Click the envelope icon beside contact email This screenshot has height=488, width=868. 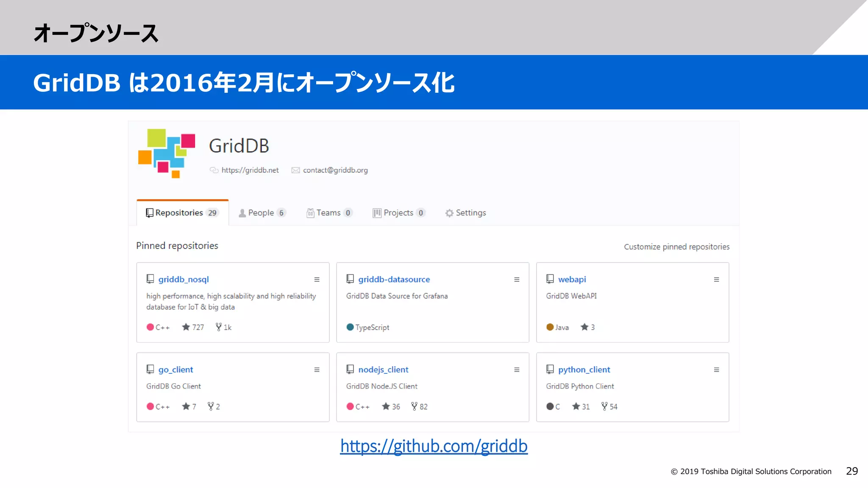pyautogui.click(x=295, y=170)
